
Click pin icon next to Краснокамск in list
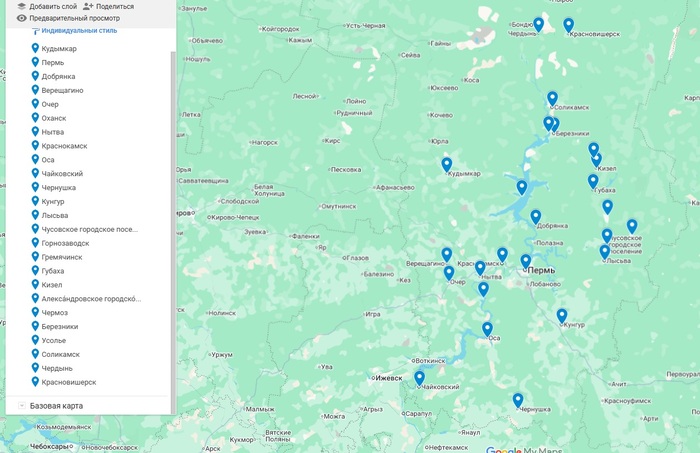(x=35, y=145)
